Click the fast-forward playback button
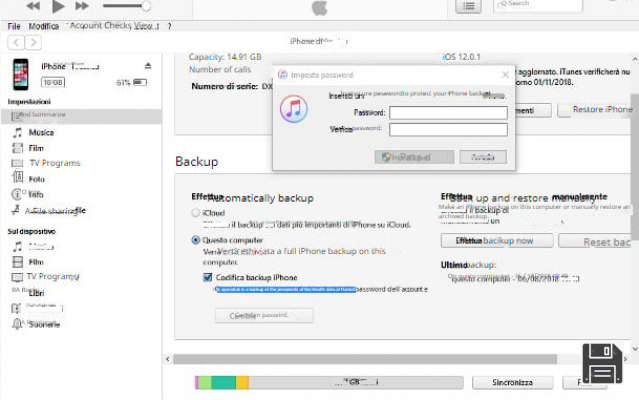This screenshot has width=639, height=400. [x=82, y=6]
